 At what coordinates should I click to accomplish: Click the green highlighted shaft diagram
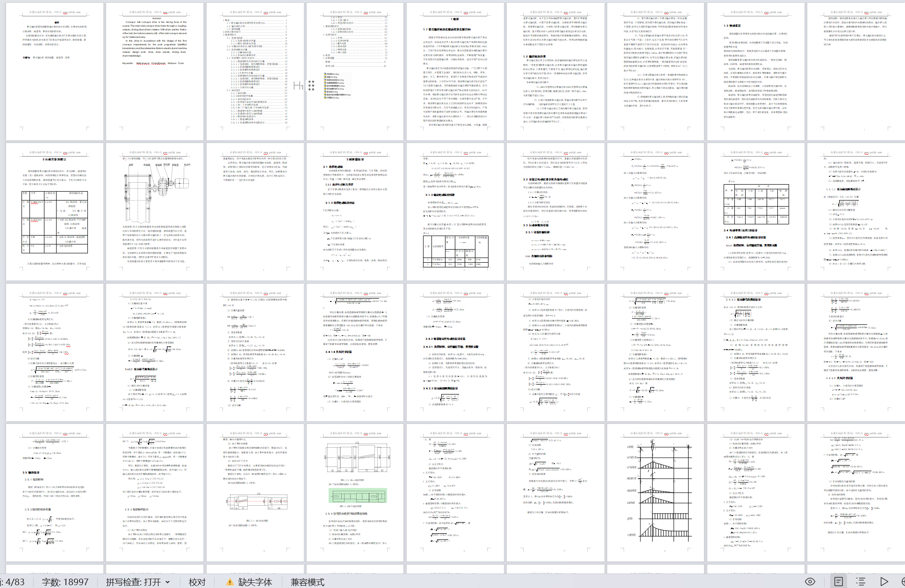358,495
